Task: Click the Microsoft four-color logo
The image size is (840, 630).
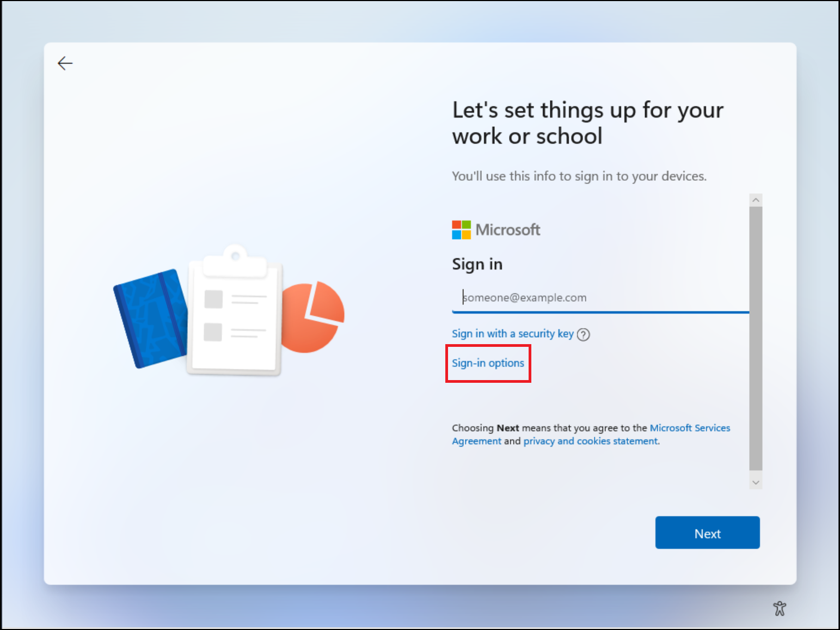Action: click(461, 230)
